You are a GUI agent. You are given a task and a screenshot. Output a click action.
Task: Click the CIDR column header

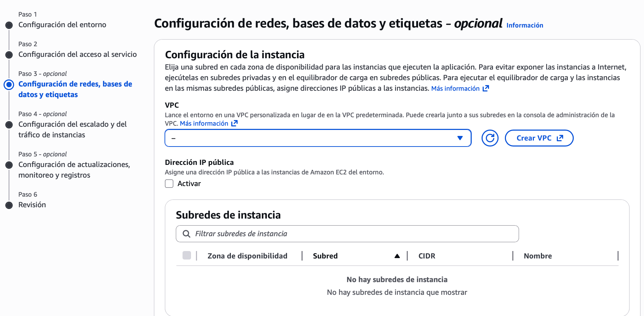point(427,256)
